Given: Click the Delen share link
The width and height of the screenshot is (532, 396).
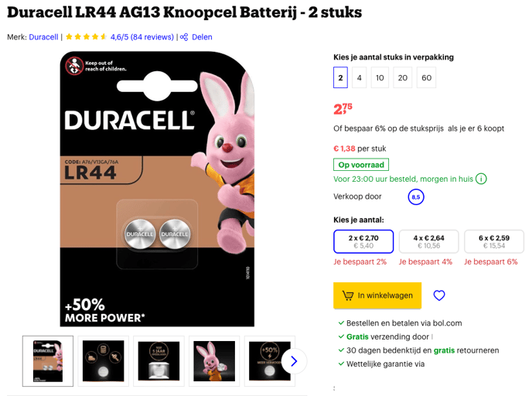Looking at the screenshot, I should tap(202, 37).
